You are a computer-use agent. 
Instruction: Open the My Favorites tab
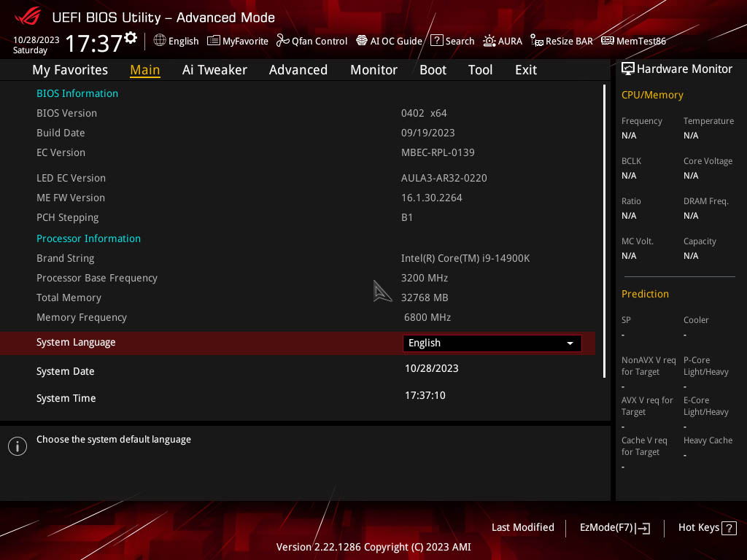pos(70,70)
